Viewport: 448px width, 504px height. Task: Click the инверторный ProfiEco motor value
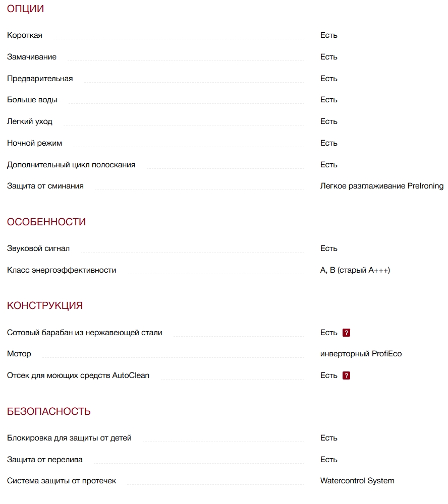coord(361,354)
